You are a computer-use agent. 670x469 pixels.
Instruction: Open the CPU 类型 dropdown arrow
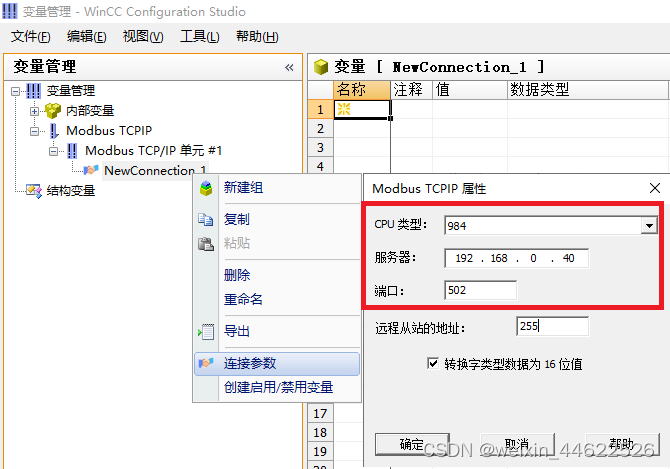(649, 225)
